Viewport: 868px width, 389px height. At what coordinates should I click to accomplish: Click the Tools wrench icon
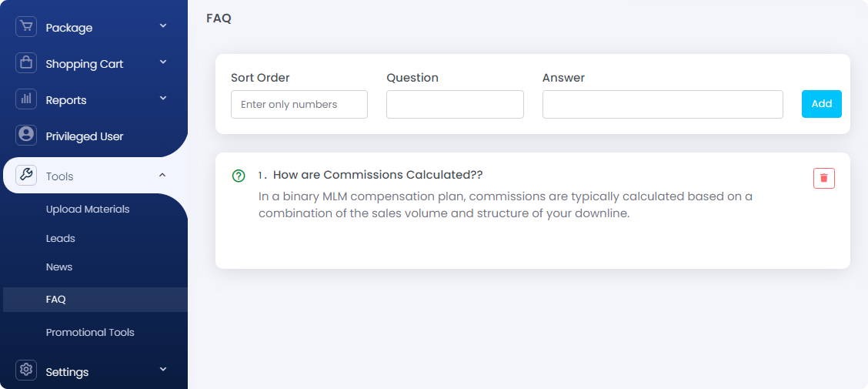[26, 175]
